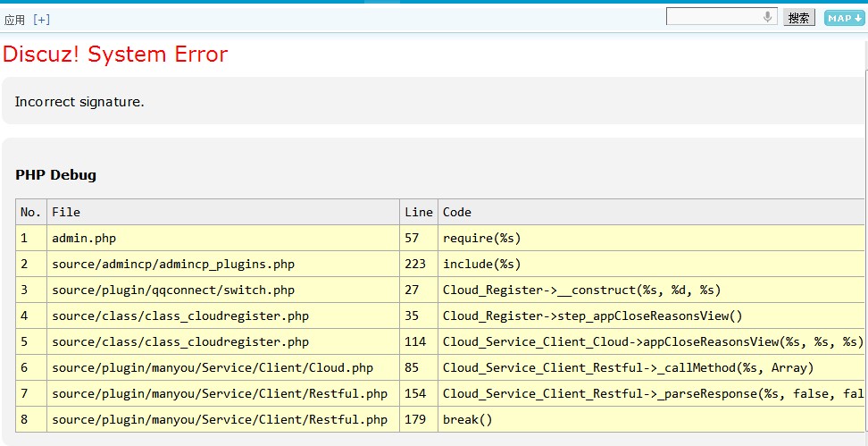
Task: Open the MAP dropdown button
Action: tap(844, 18)
